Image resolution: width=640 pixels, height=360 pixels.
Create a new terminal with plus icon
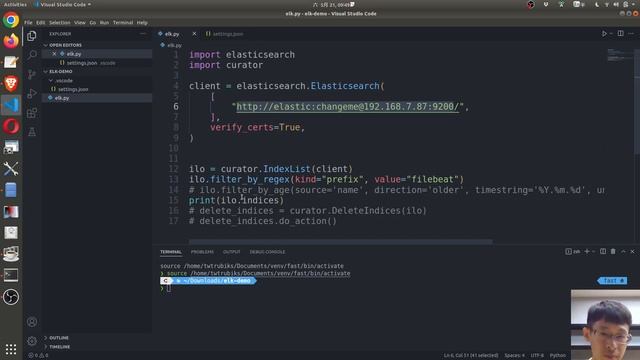pyautogui.click(x=587, y=251)
